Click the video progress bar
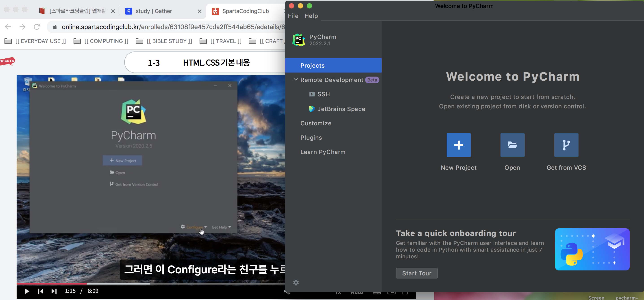 [x=151, y=283]
